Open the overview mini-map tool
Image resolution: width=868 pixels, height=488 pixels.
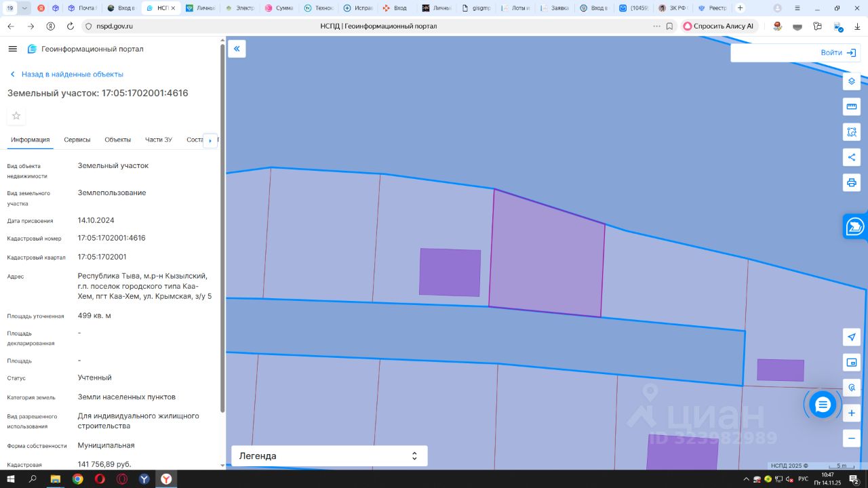click(852, 363)
